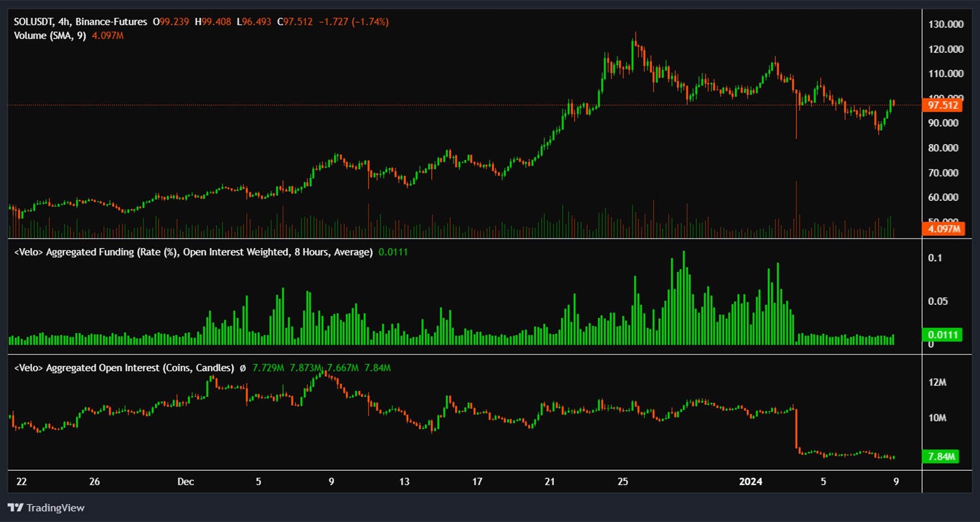
Task: Click the Dec label on the time axis
Action: (186, 482)
